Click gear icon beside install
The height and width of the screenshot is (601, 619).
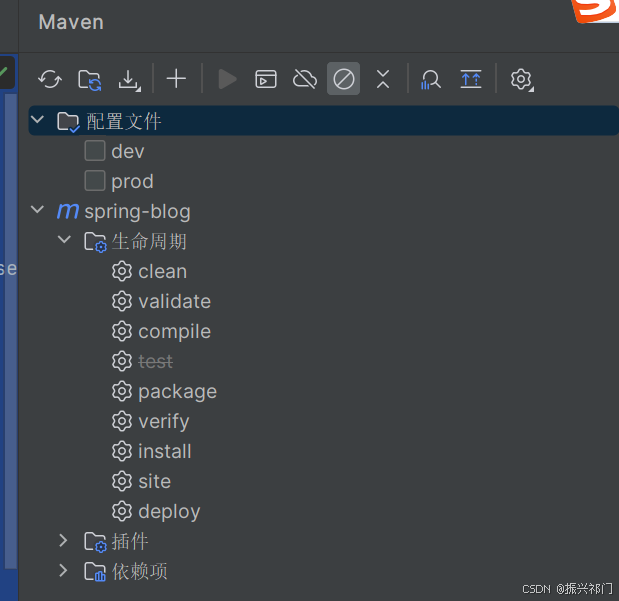tap(122, 451)
